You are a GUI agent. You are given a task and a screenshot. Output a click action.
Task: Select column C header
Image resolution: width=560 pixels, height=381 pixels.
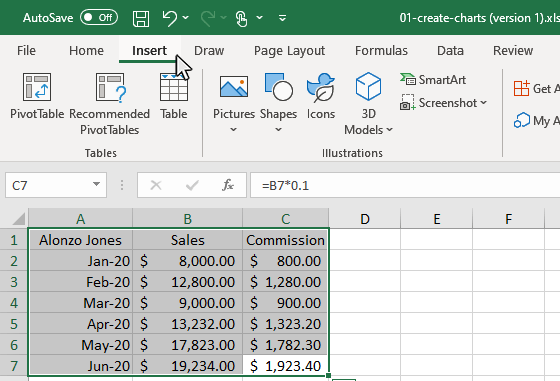(x=285, y=219)
